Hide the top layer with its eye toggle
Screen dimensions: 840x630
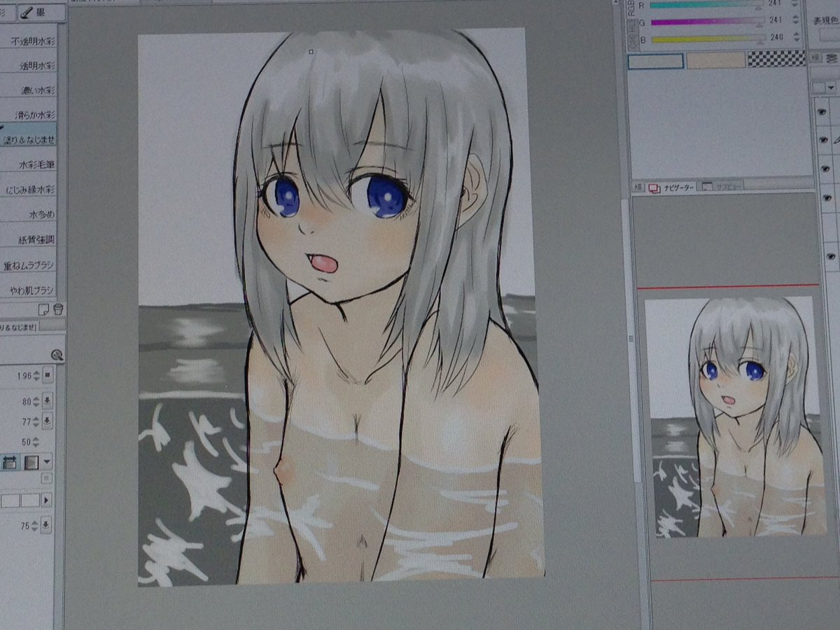822,111
